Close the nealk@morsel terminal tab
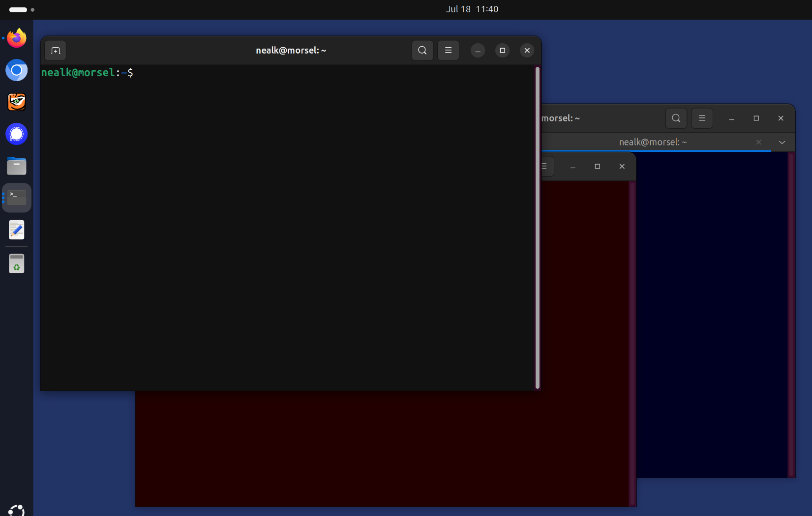812x516 pixels. click(758, 142)
